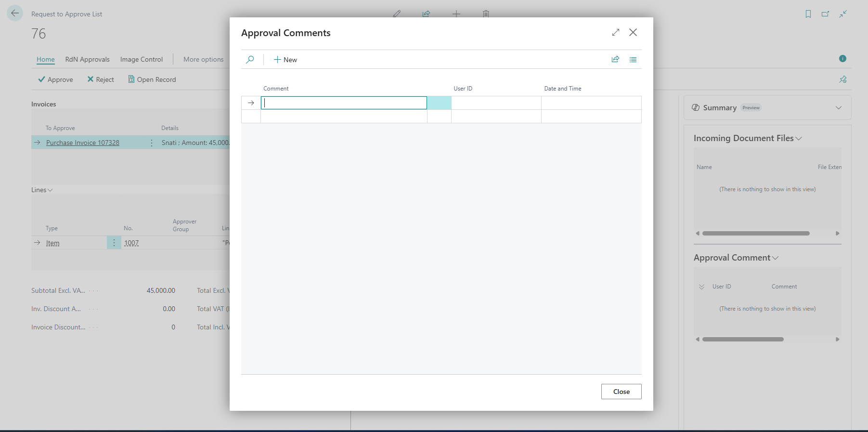Expand the Approval Comments dialog to full screen

coord(616,32)
